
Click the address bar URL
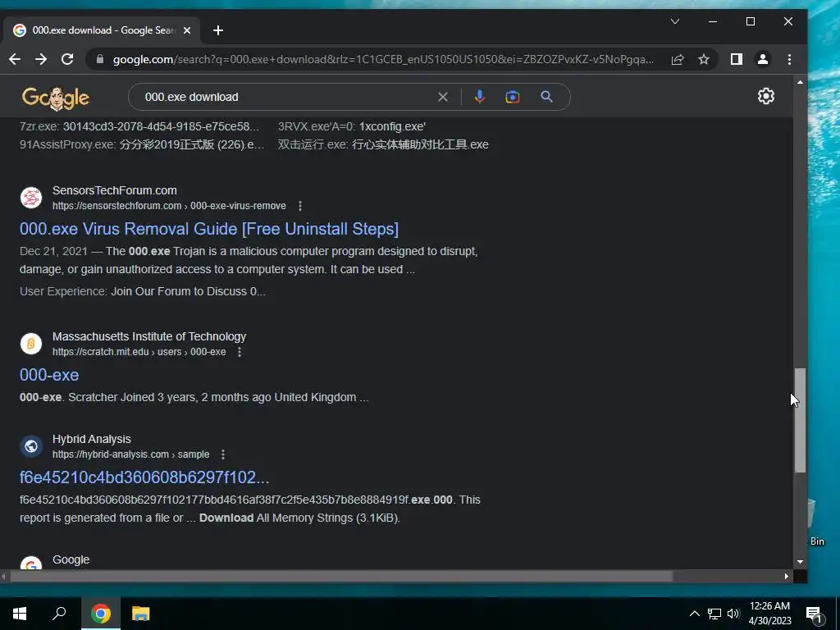click(x=382, y=59)
